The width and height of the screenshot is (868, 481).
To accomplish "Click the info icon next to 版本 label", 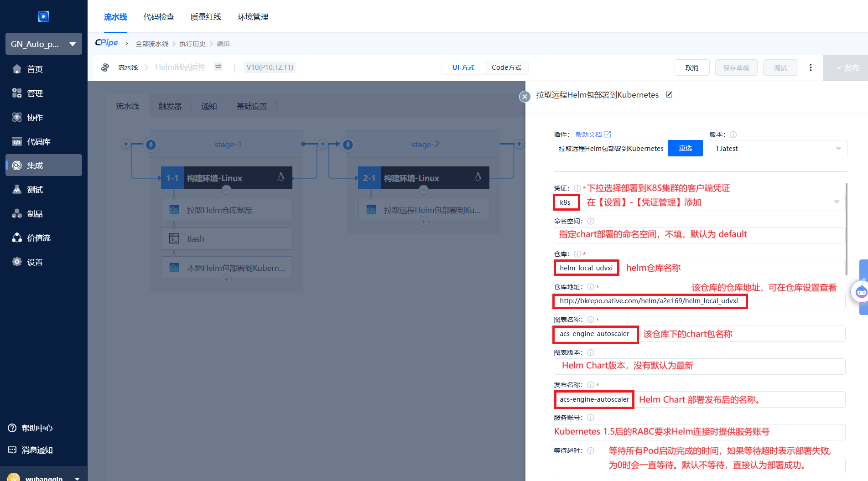I will click(733, 134).
